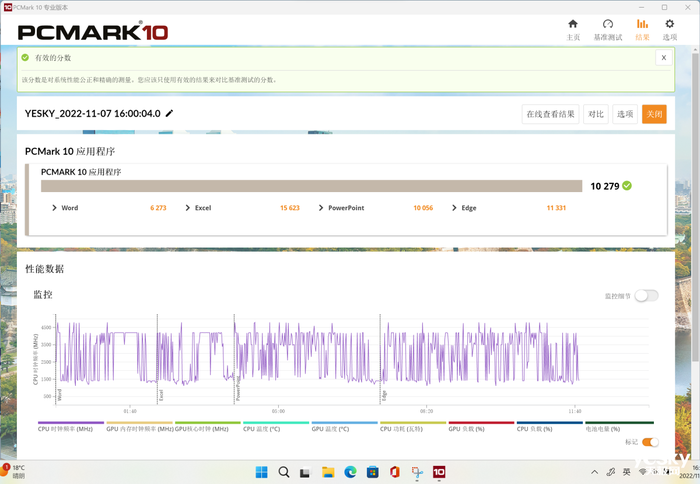
Task: Click the orange close result button
Action: point(654,114)
